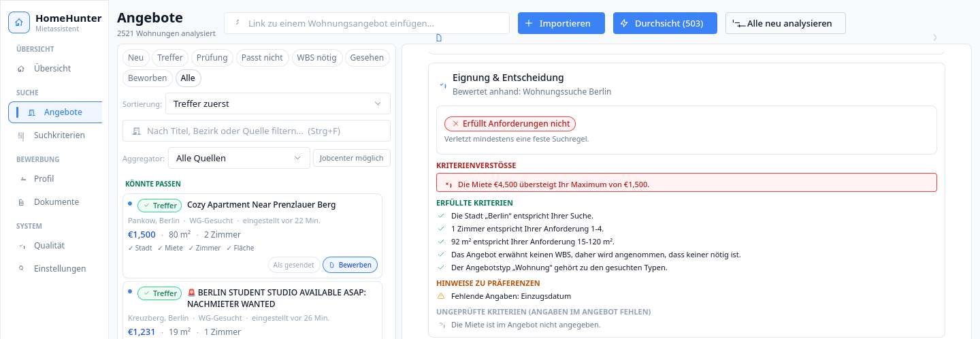Click the Alle neu analysieren button

click(785, 23)
